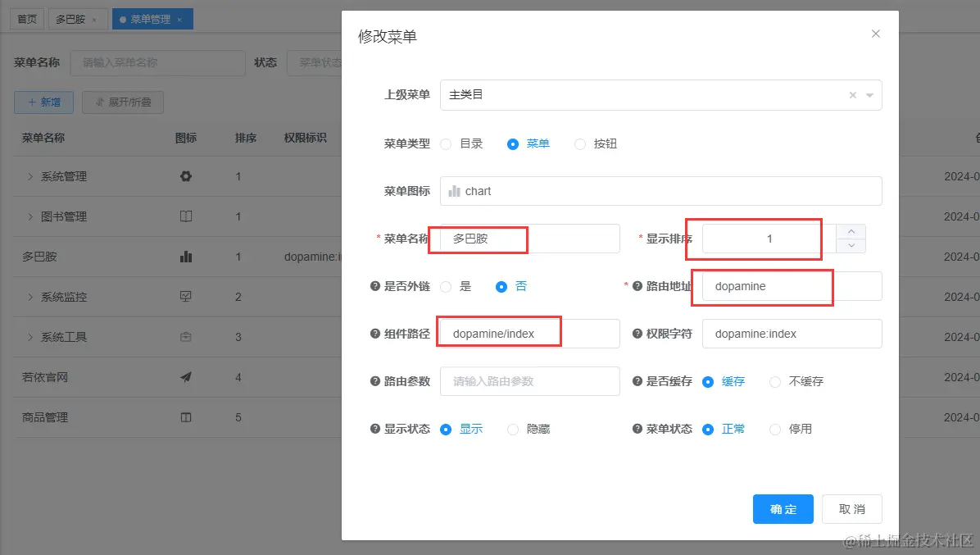The width and height of the screenshot is (980, 555).
Task: Open the 状态 filter dropdown
Action: pyautogui.click(x=315, y=62)
